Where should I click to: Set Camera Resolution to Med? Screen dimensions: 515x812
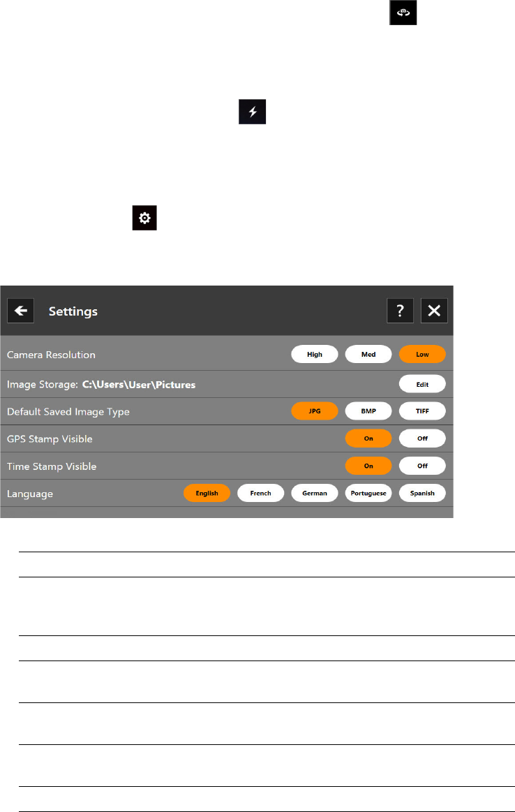pyautogui.click(x=368, y=354)
